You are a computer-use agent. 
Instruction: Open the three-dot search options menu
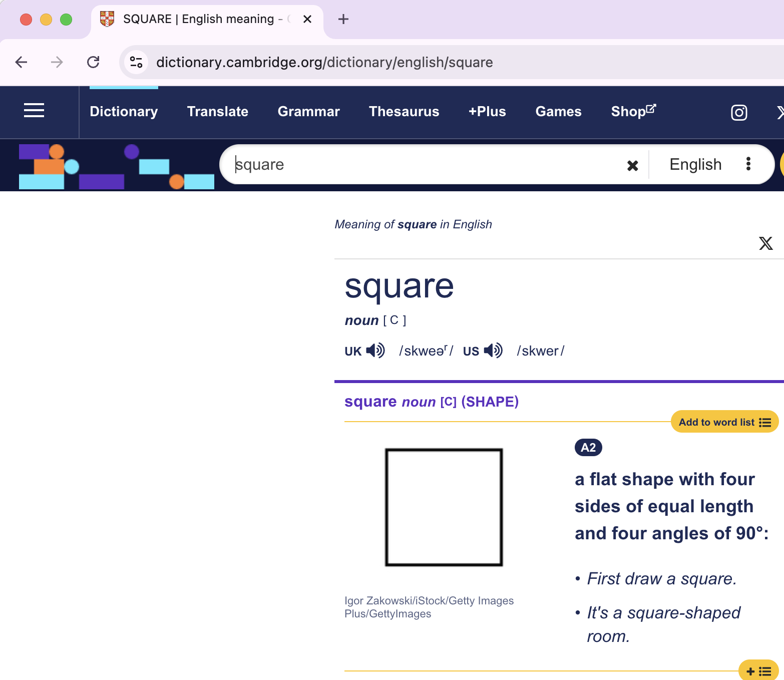748,164
